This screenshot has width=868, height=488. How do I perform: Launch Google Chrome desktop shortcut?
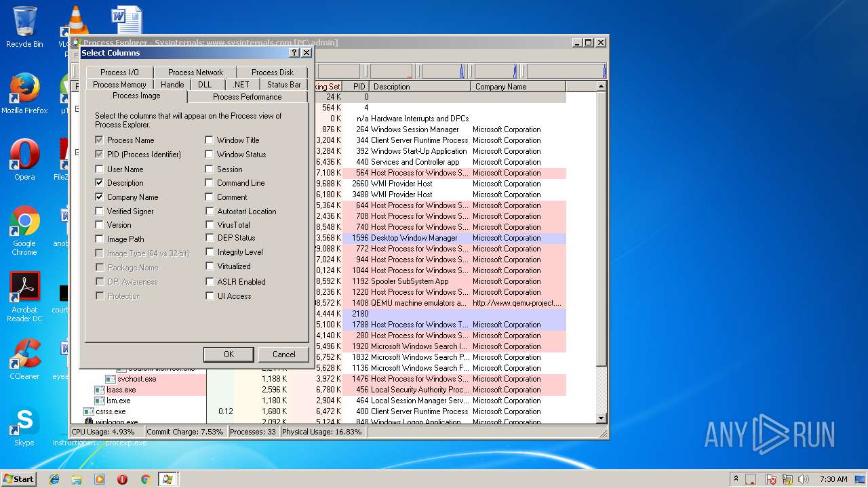coord(24,230)
